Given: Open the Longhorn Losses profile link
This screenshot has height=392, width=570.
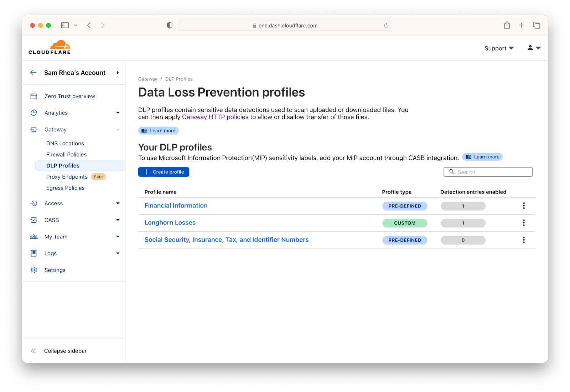Looking at the screenshot, I should [x=170, y=223].
